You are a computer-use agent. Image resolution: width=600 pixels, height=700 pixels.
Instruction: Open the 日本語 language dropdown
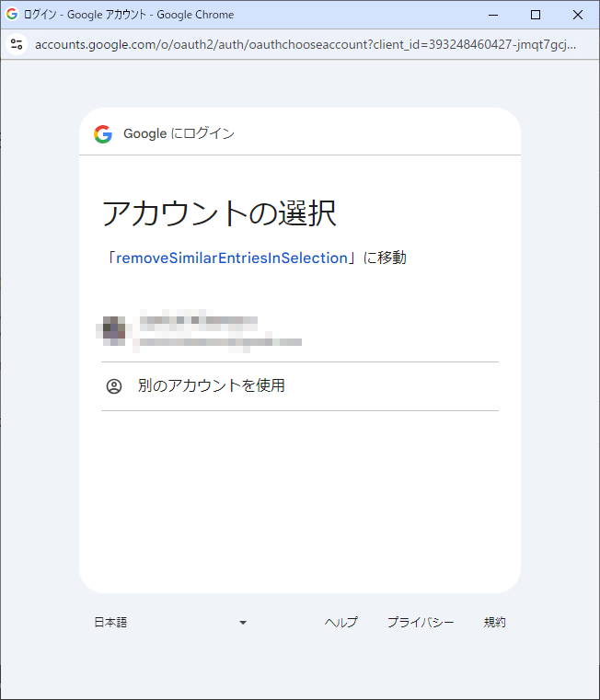pyautogui.click(x=170, y=623)
